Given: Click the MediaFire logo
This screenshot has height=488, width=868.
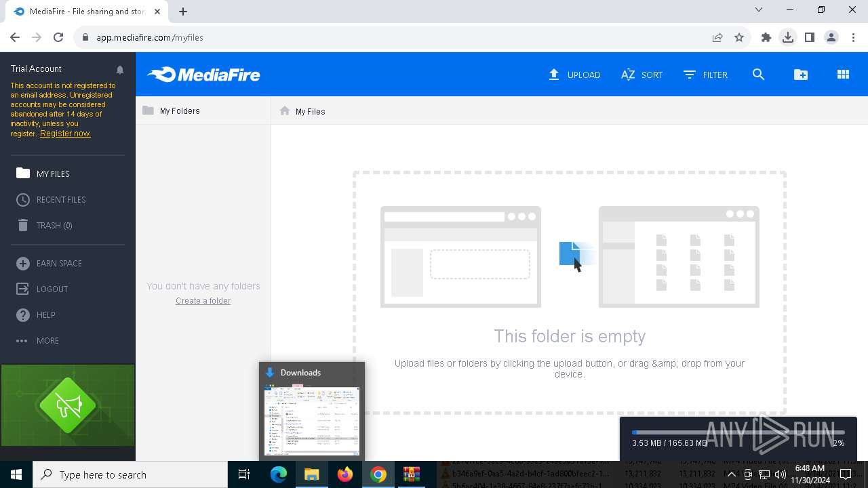Looking at the screenshot, I should (203, 75).
